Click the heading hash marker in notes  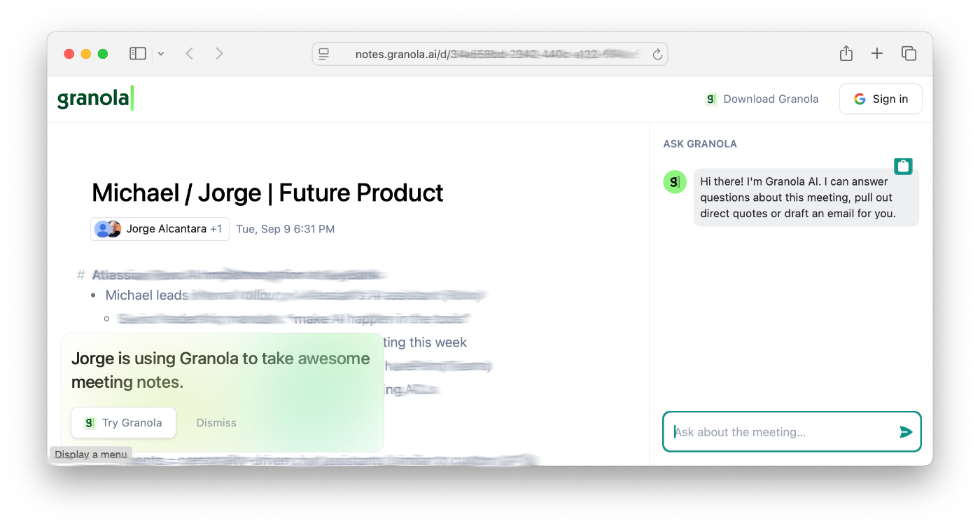click(81, 275)
